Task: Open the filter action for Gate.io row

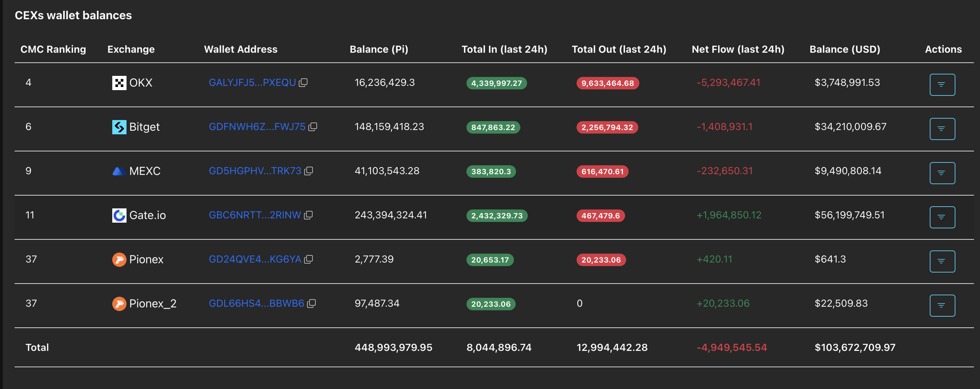Action: pyautogui.click(x=942, y=217)
